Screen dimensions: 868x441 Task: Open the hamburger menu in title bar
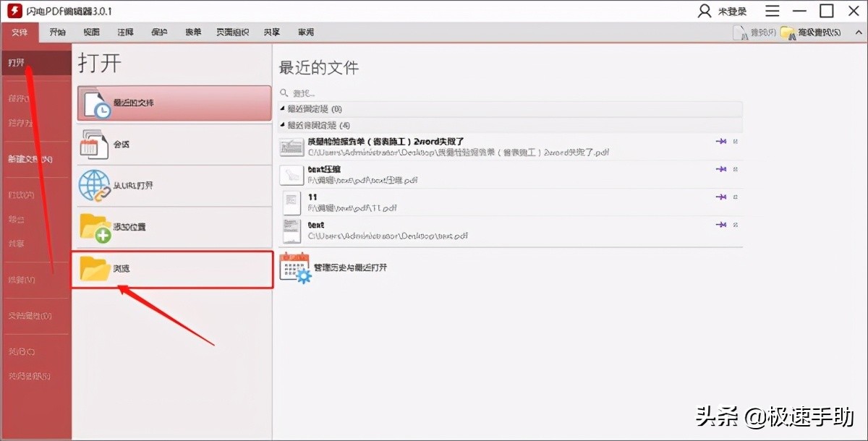point(773,11)
